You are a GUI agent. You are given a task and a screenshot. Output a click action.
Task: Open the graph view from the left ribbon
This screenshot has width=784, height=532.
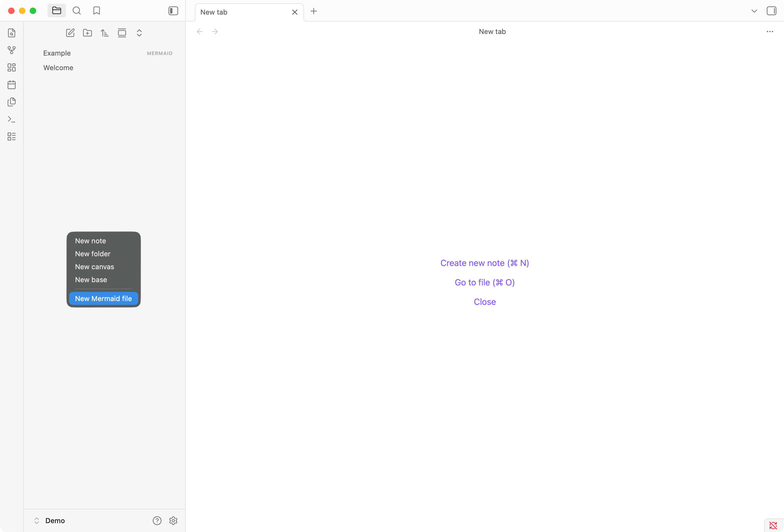click(x=11, y=50)
